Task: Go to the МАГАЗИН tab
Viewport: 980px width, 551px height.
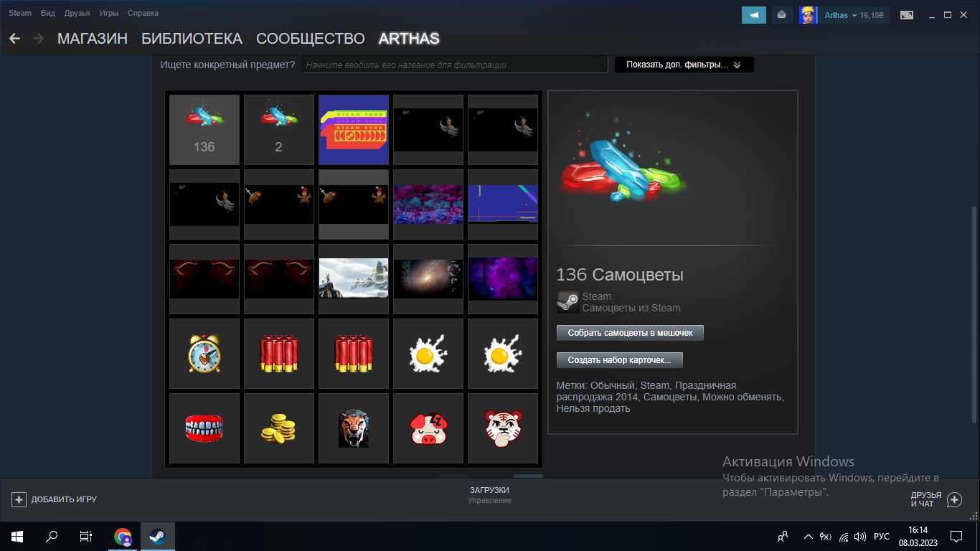Action: point(93,39)
